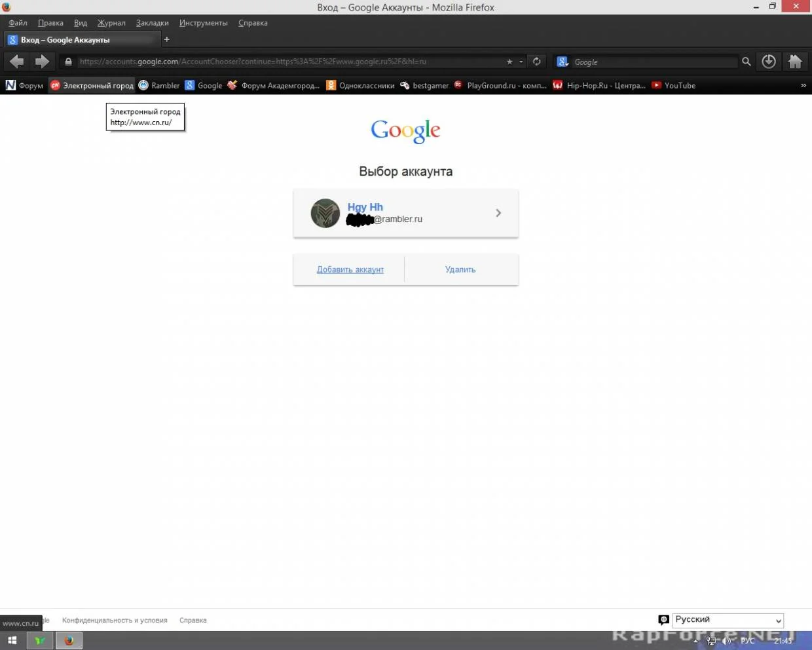
Task: Bookmark this page with the star icon
Action: click(509, 62)
